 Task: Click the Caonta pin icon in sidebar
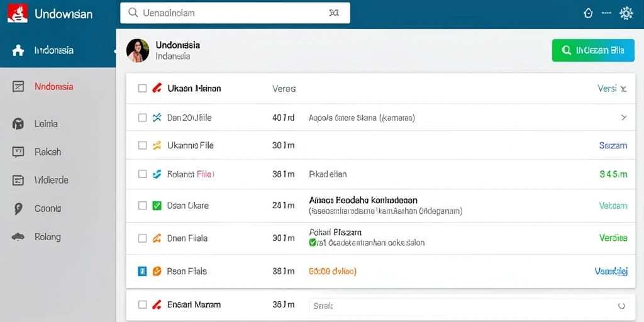[18, 209]
